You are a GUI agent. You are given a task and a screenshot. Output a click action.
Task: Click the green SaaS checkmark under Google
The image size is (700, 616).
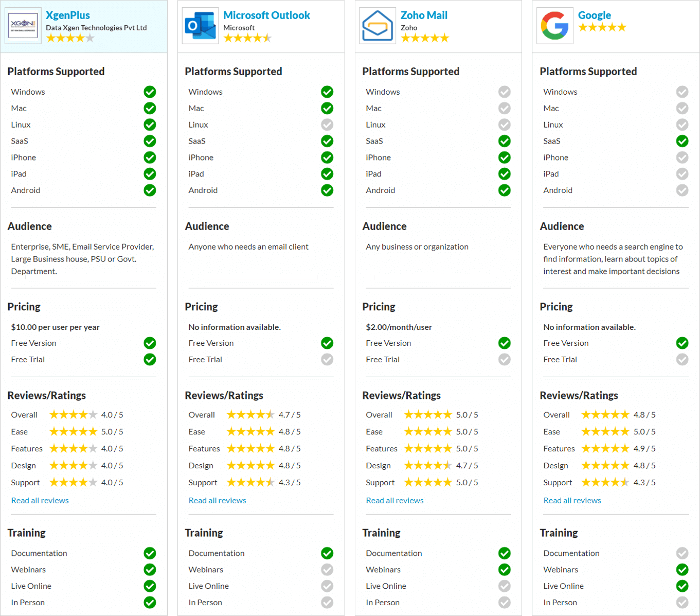pyautogui.click(x=682, y=141)
